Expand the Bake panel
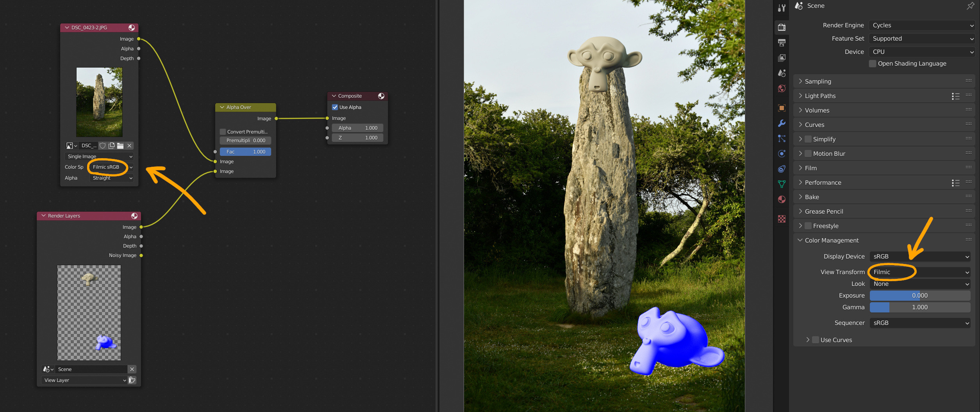The height and width of the screenshot is (412, 980). (x=884, y=197)
